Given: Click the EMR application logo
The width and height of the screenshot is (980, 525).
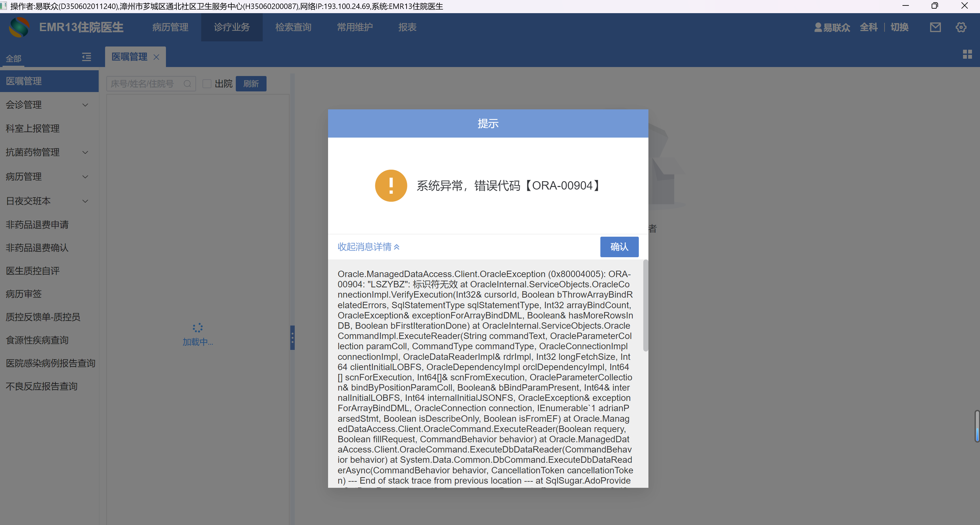Looking at the screenshot, I should click(x=19, y=27).
